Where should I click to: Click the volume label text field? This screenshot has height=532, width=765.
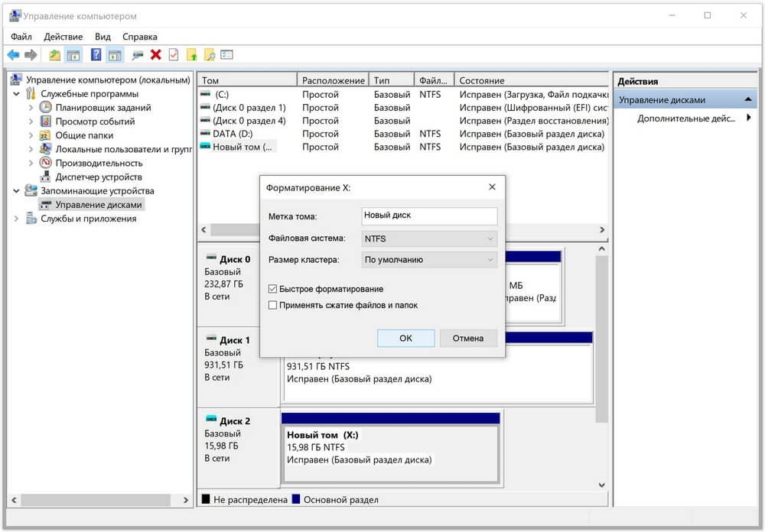(x=429, y=216)
